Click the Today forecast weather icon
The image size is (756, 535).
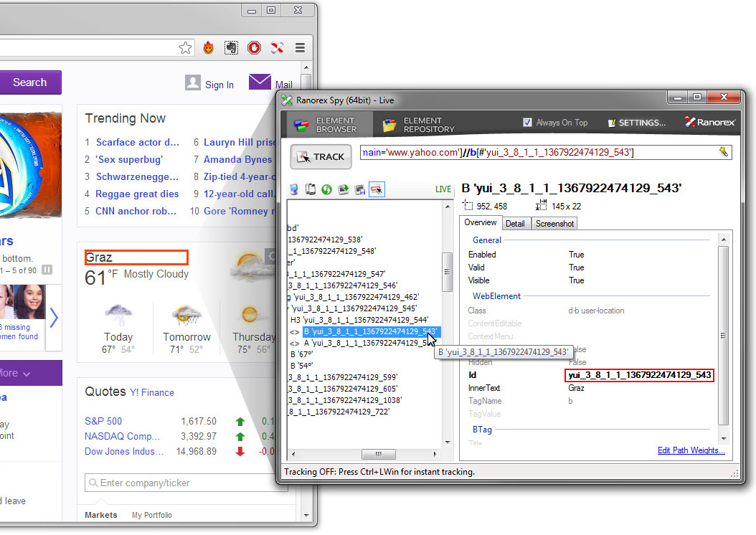(118, 316)
